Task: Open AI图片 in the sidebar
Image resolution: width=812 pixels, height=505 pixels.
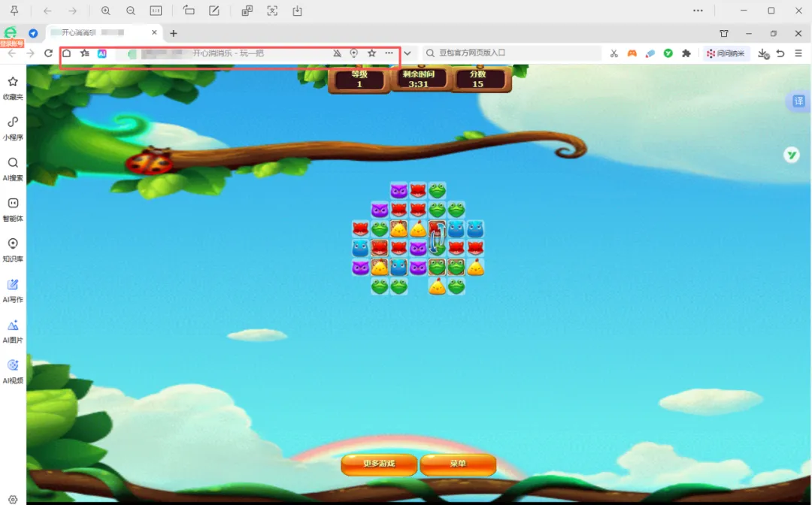Action: pyautogui.click(x=13, y=331)
